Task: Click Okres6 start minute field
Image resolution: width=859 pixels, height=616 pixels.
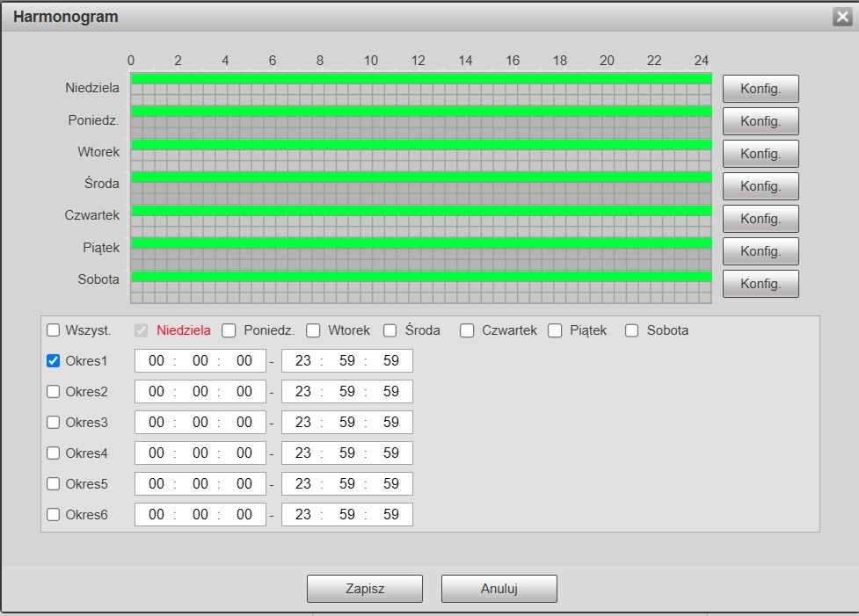Action: point(200,514)
